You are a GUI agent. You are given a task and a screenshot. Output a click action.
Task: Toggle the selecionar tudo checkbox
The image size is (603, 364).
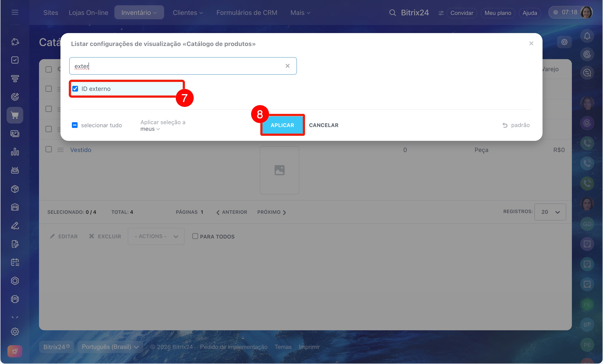75,125
